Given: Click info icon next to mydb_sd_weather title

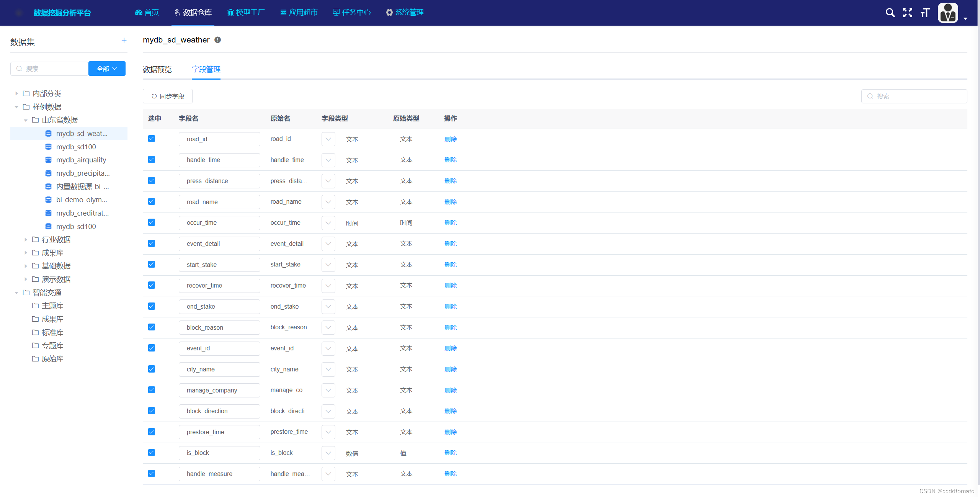Looking at the screenshot, I should click(218, 40).
